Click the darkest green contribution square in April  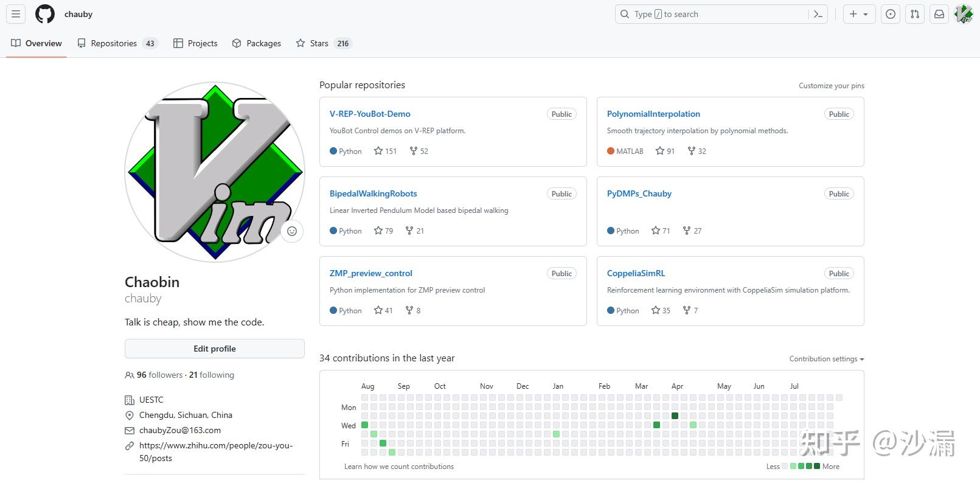click(675, 415)
